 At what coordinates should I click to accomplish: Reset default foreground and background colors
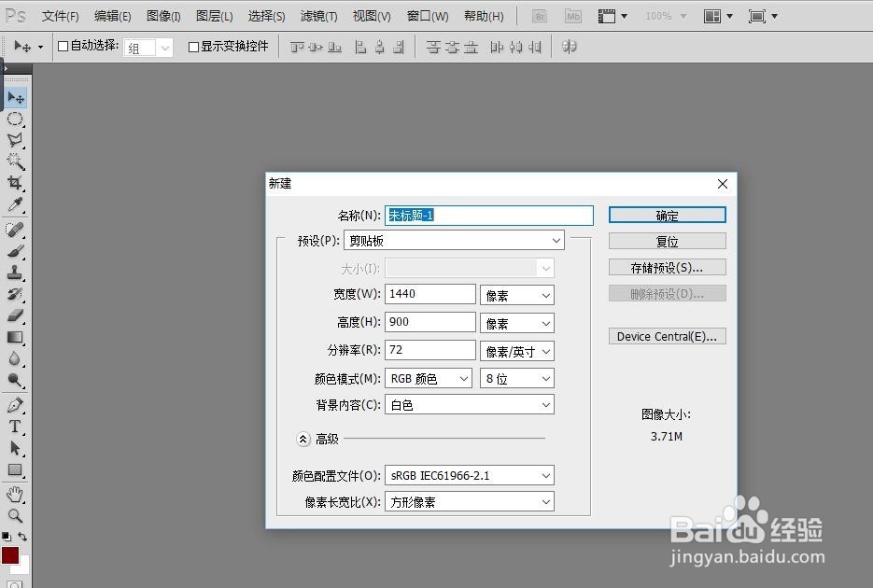[x=7, y=537]
